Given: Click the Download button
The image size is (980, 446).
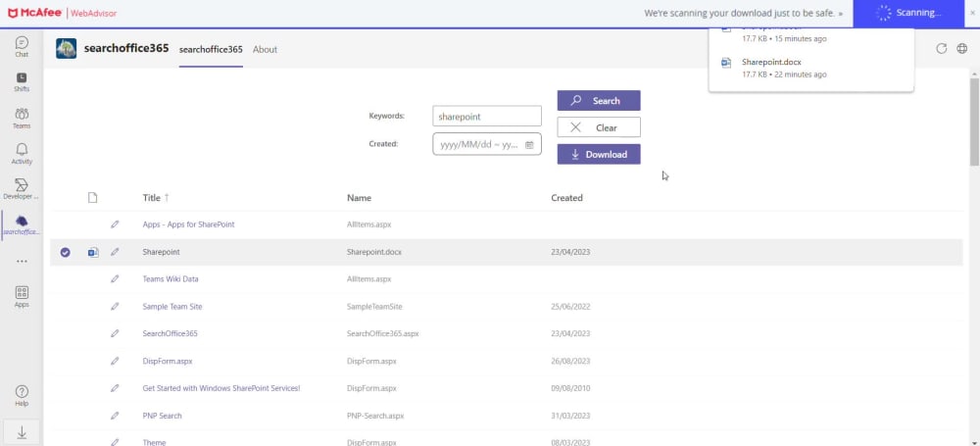Looking at the screenshot, I should pos(599,155).
